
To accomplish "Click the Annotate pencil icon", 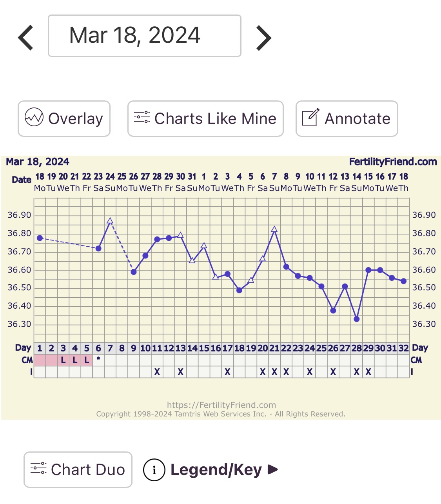I will click(x=310, y=117).
